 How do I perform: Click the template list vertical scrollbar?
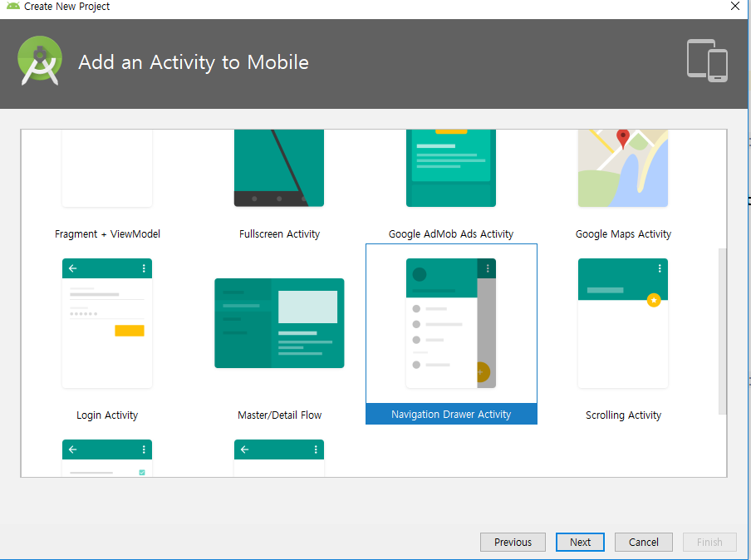tap(722, 331)
